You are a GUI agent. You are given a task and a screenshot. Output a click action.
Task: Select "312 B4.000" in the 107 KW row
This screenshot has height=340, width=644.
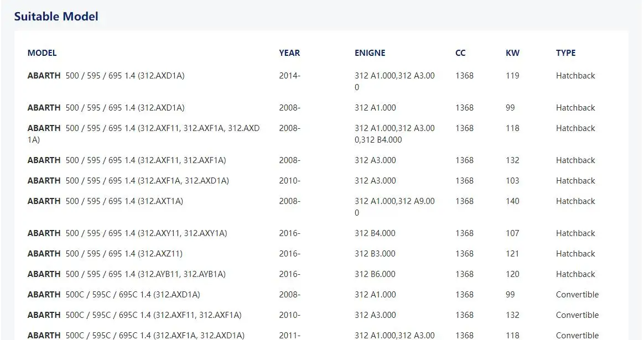tap(375, 233)
